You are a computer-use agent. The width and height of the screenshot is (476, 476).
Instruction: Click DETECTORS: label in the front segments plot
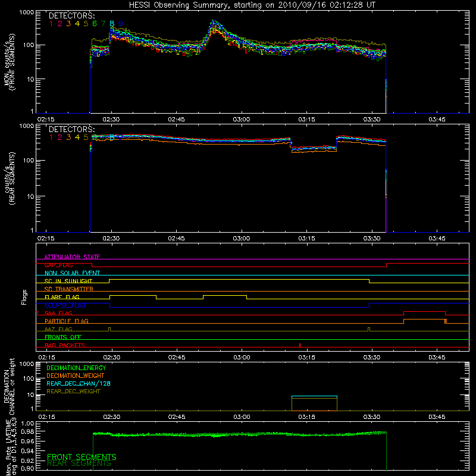71,16
